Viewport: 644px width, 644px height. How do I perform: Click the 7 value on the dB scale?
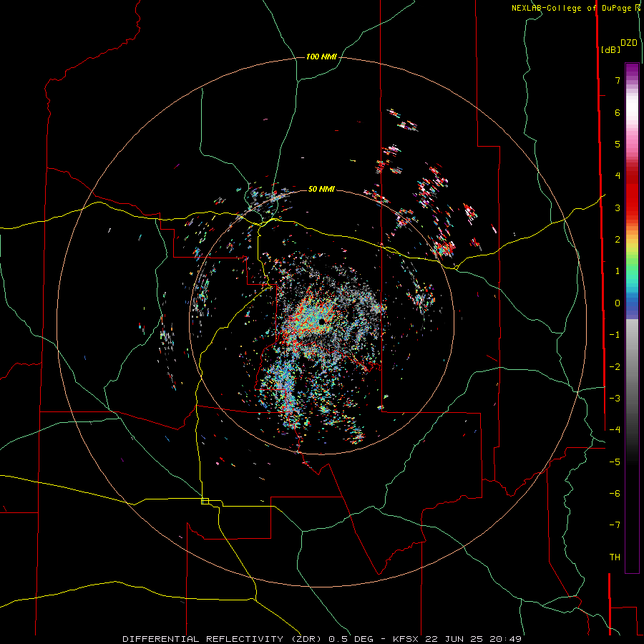[618, 80]
